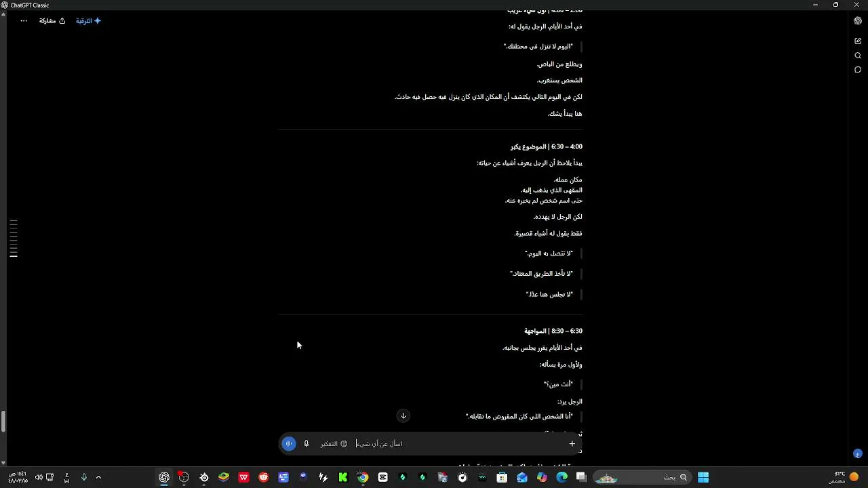Click the taskbar search box بحث
Viewport: 868px width, 488px height.
tap(642, 478)
